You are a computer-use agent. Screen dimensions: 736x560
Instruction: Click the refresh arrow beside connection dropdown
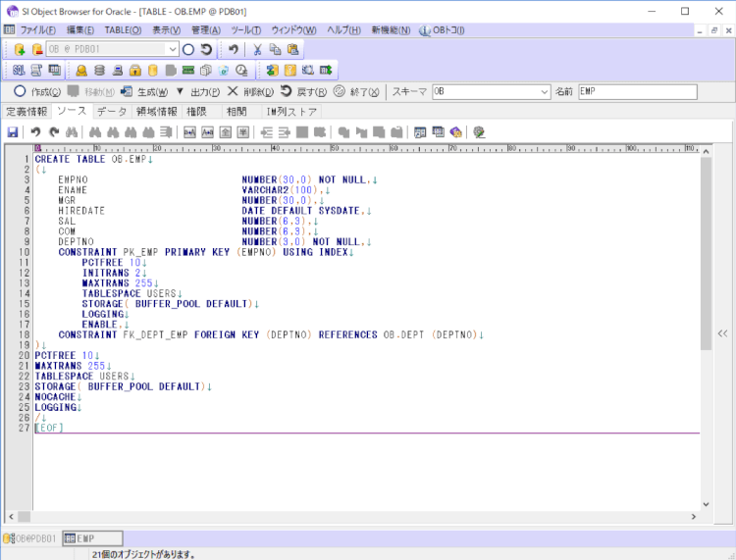click(x=206, y=49)
